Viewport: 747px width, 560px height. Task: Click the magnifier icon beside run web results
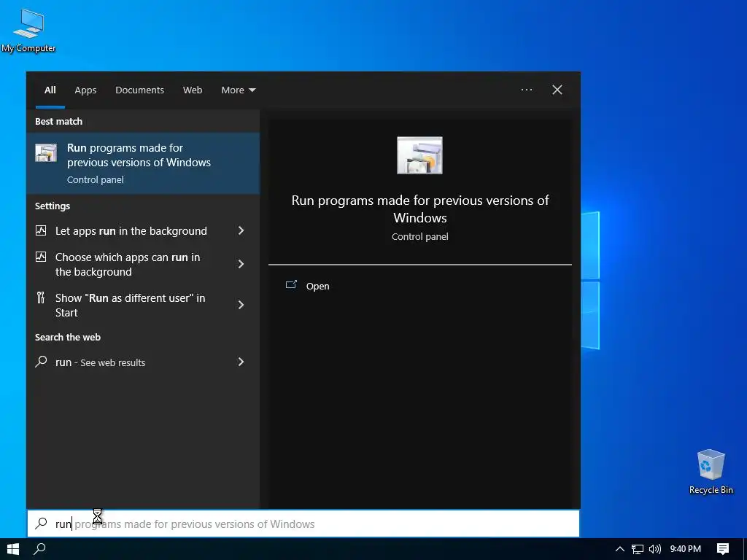[x=41, y=362]
